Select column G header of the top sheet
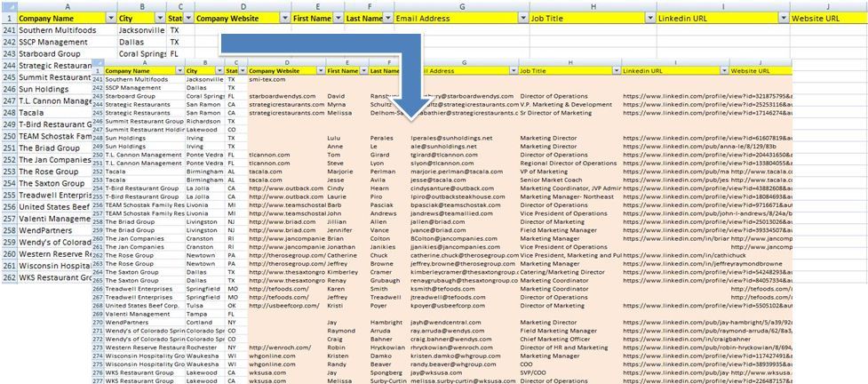This screenshot has width=868, height=384. click(x=462, y=5)
